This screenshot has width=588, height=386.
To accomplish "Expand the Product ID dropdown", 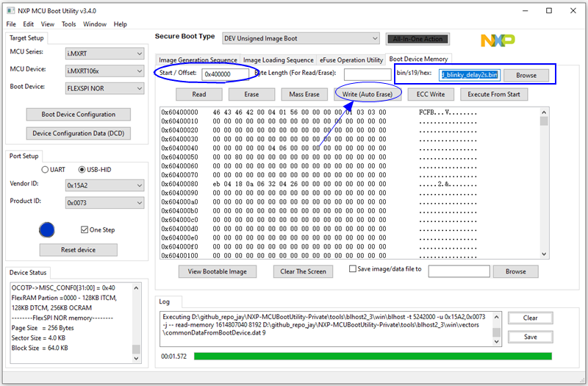I will point(104,203).
